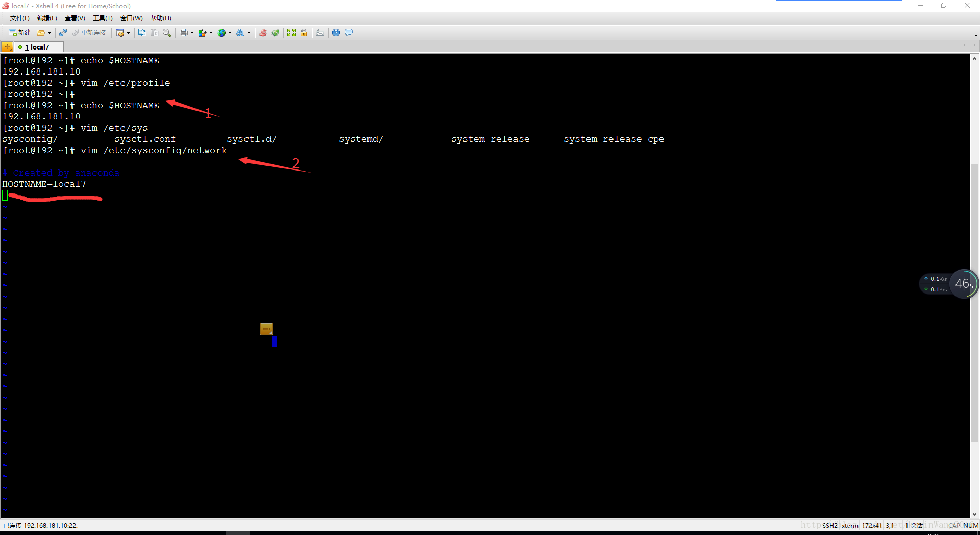
Task: Expand the Print dropdown arrow
Action: [x=192, y=33]
